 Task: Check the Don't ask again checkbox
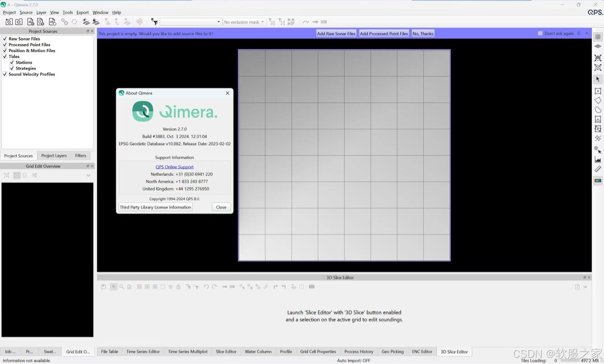pos(540,33)
